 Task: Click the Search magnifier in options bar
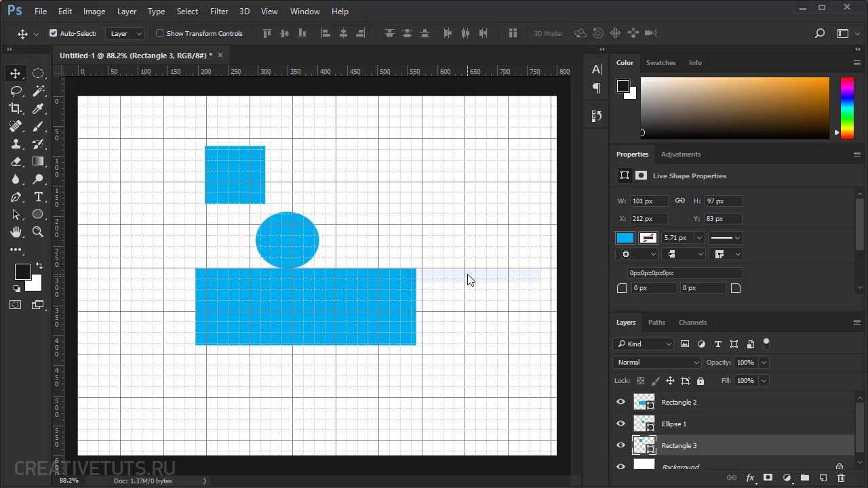point(820,33)
